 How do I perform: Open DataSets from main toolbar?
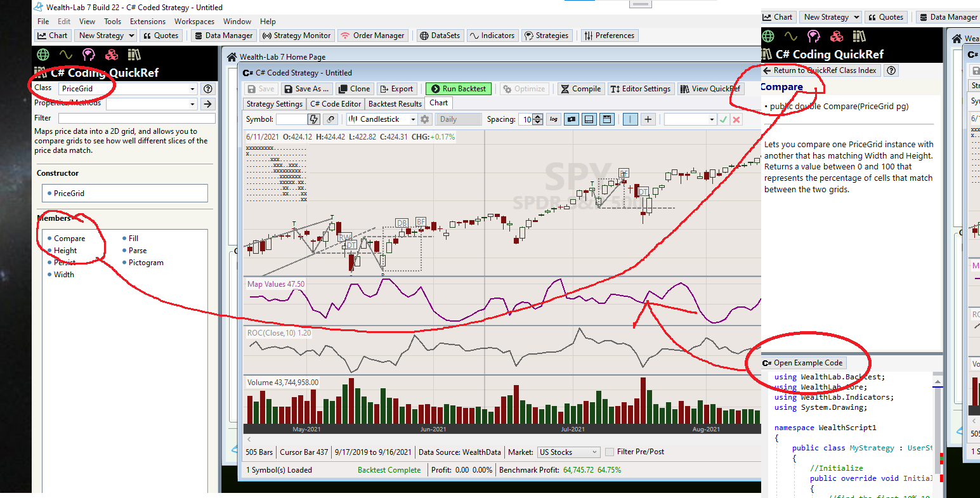[440, 36]
